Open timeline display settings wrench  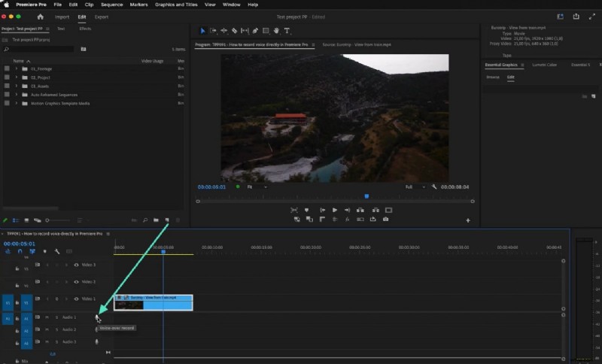pos(57,252)
